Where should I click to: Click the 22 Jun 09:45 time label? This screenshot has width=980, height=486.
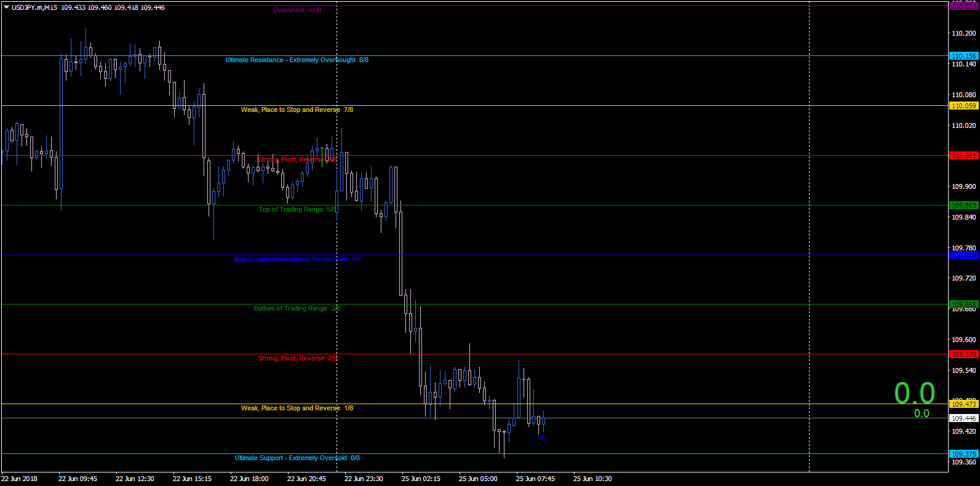pyautogui.click(x=78, y=479)
